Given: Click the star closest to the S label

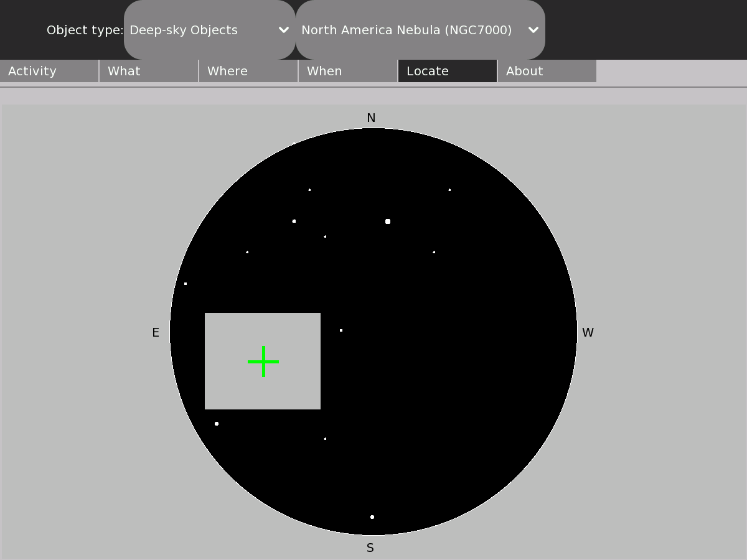Looking at the screenshot, I should pyautogui.click(x=372, y=517).
